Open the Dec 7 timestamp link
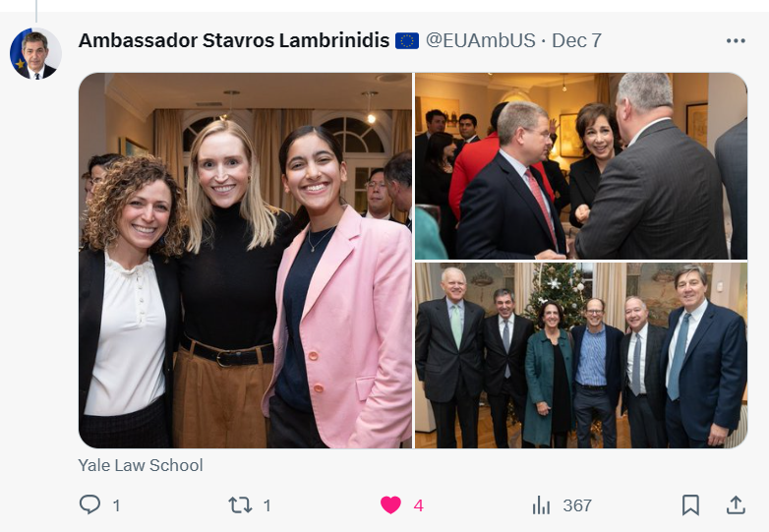 click(576, 40)
